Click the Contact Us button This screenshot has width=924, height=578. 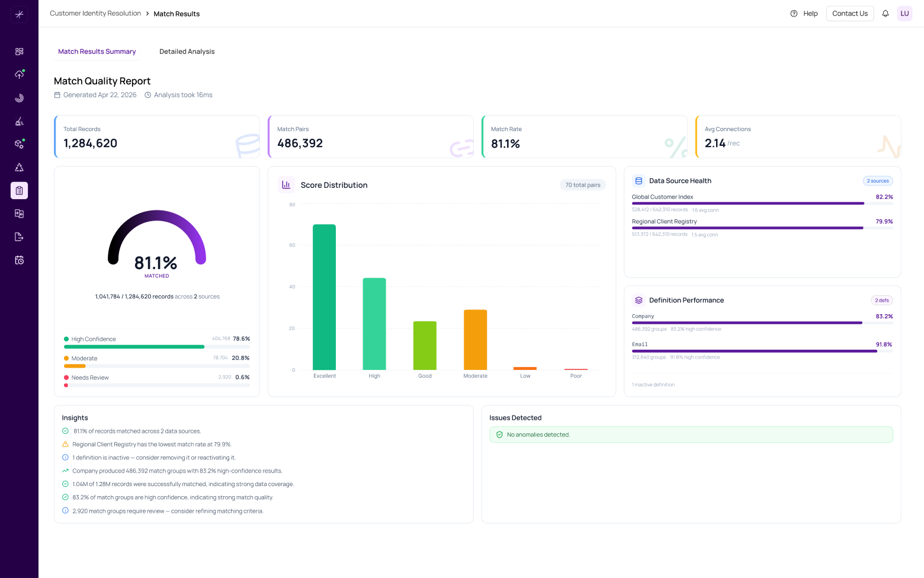coord(850,14)
